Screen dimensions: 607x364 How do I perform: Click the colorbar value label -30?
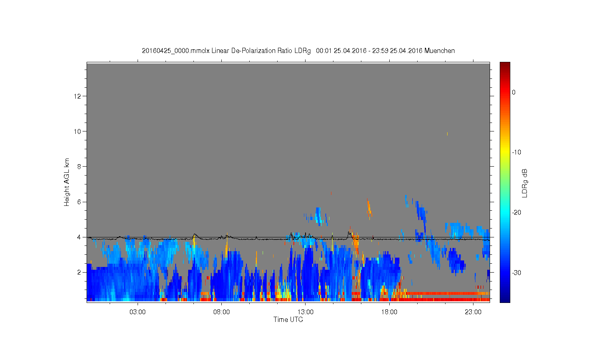tap(516, 273)
